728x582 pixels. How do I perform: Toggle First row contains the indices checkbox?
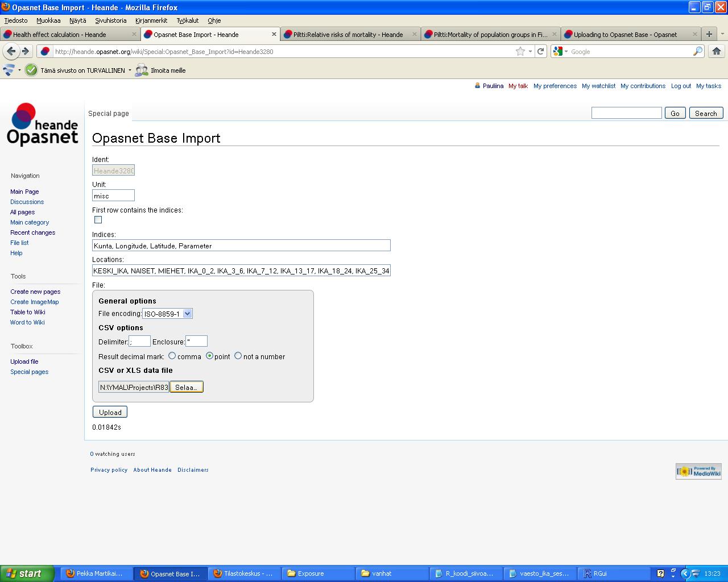click(98, 219)
